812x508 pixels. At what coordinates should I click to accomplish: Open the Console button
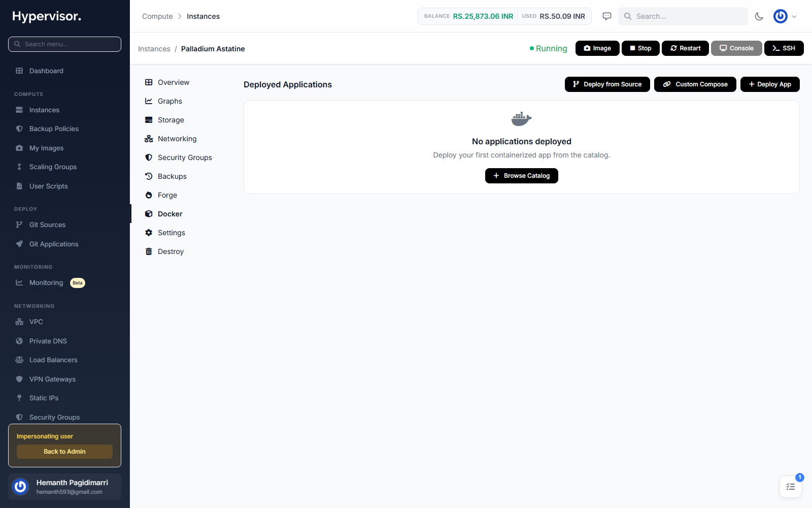(x=736, y=48)
